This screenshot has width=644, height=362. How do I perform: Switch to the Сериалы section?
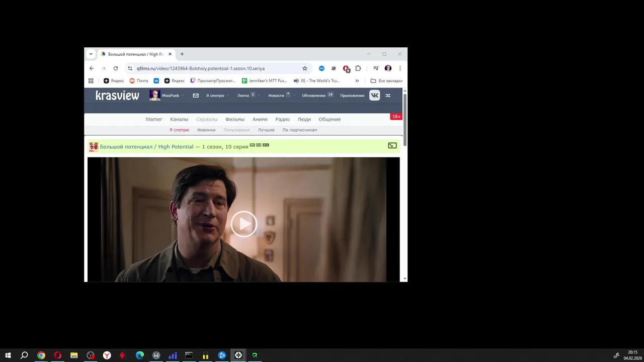207,119
